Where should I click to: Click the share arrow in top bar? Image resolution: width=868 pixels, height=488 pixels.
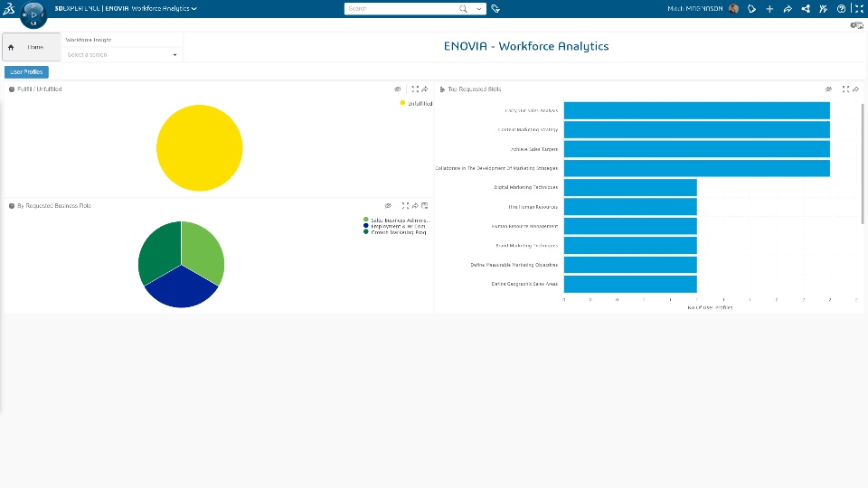click(x=788, y=9)
